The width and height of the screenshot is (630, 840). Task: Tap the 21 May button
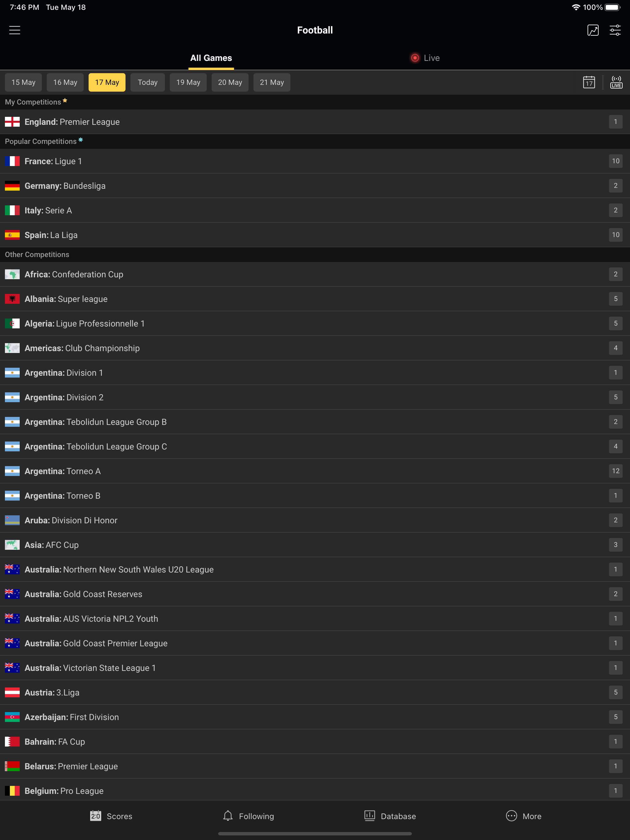click(271, 82)
